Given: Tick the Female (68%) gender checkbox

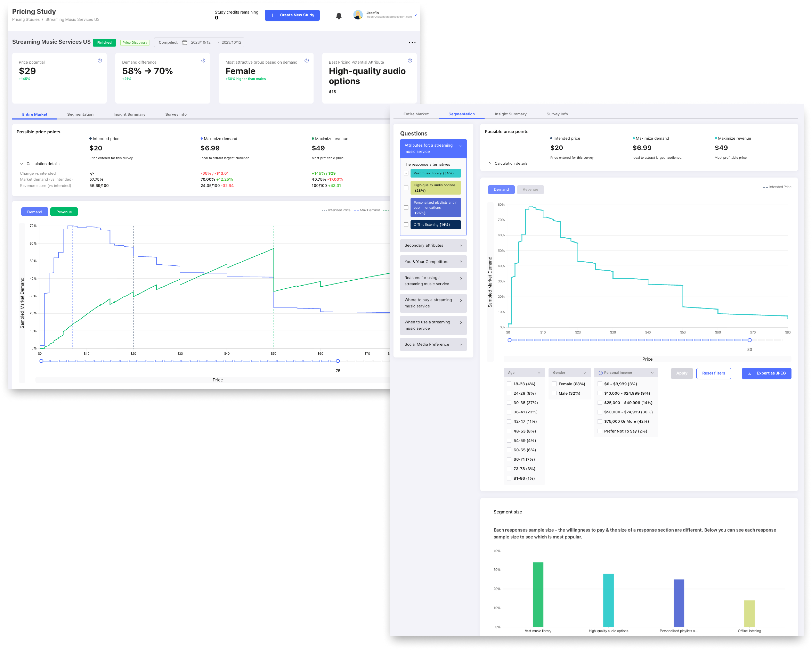Looking at the screenshot, I should tap(554, 384).
